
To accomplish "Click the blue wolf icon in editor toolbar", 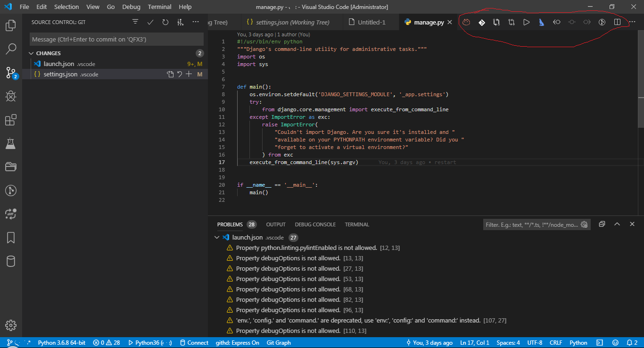I will point(542,22).
